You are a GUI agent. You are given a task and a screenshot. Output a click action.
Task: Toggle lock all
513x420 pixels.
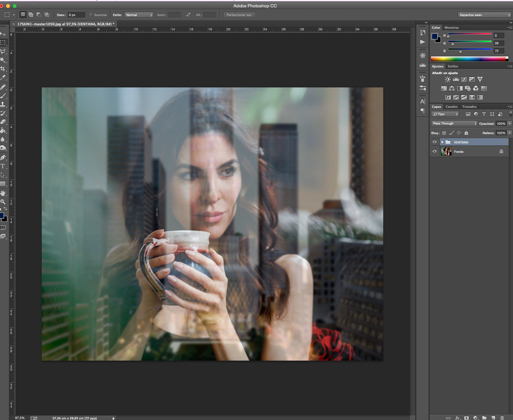coord(466,133)
